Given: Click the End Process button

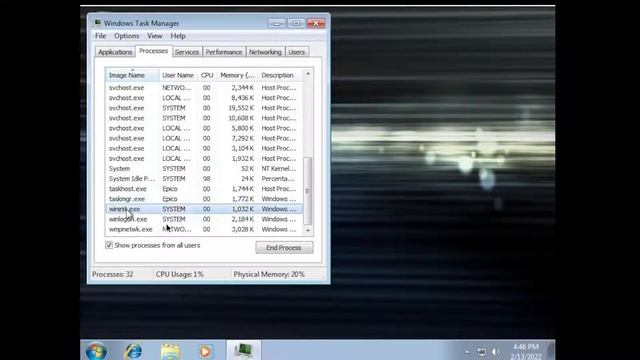Looking at the screenshot, I should tap(284, 247).
